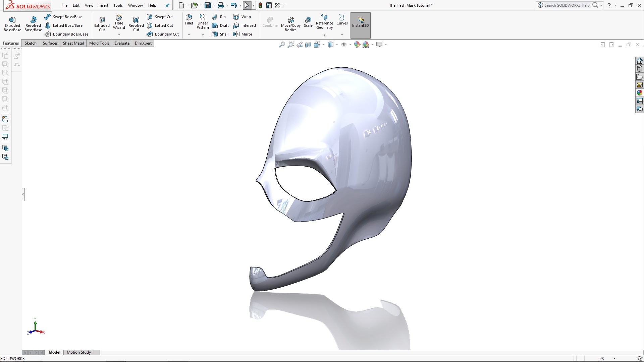644x362 pixels.
Task: Activate the Mirror feature
Action: coord(243,34)
